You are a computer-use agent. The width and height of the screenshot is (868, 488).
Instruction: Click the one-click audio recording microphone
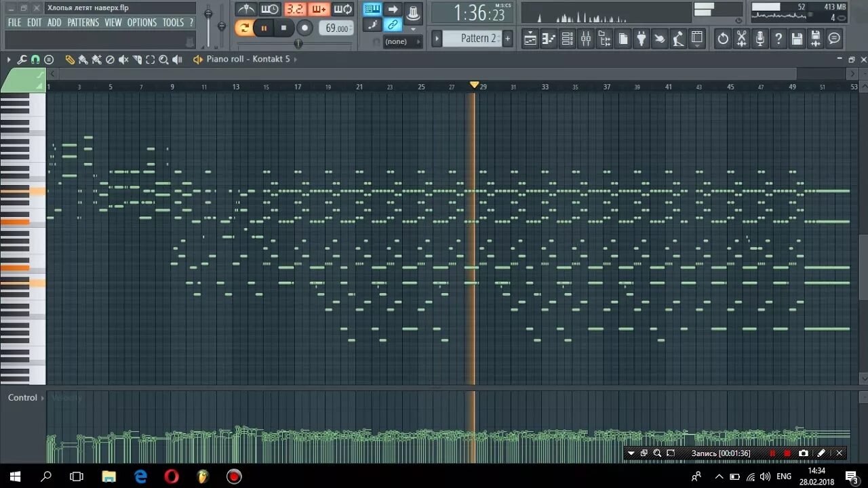coord(760,39)
